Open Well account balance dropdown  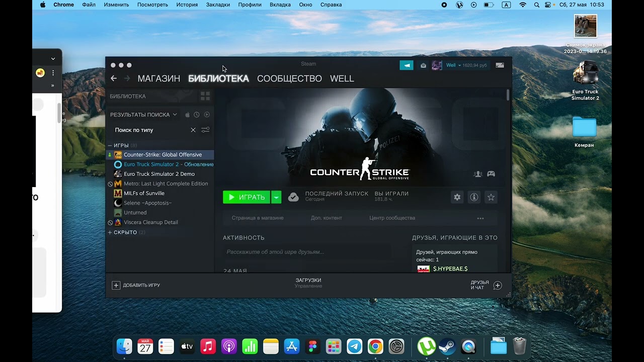coord(466,65)
